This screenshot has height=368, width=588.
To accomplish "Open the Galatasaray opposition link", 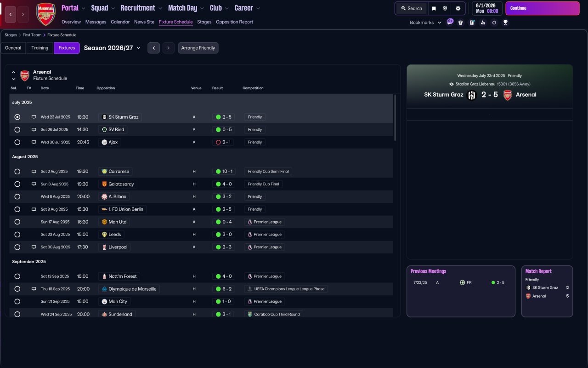I will tap(118, 184).
